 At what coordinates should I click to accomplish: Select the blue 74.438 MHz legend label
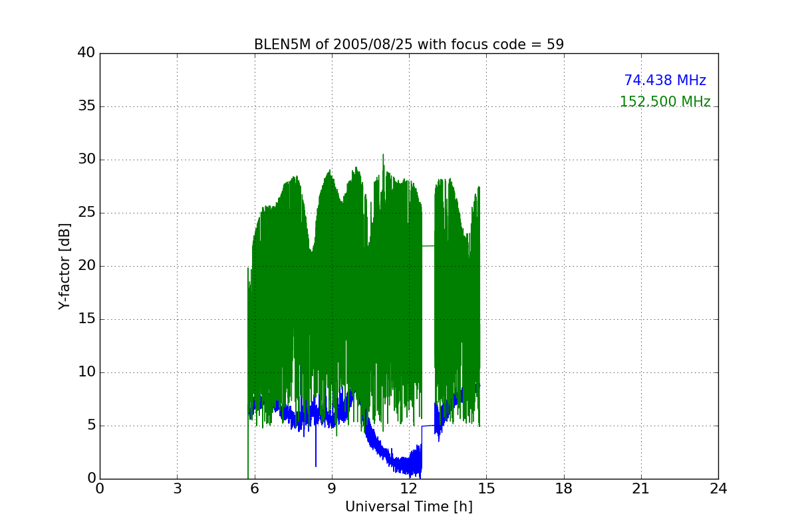[665, 80]
